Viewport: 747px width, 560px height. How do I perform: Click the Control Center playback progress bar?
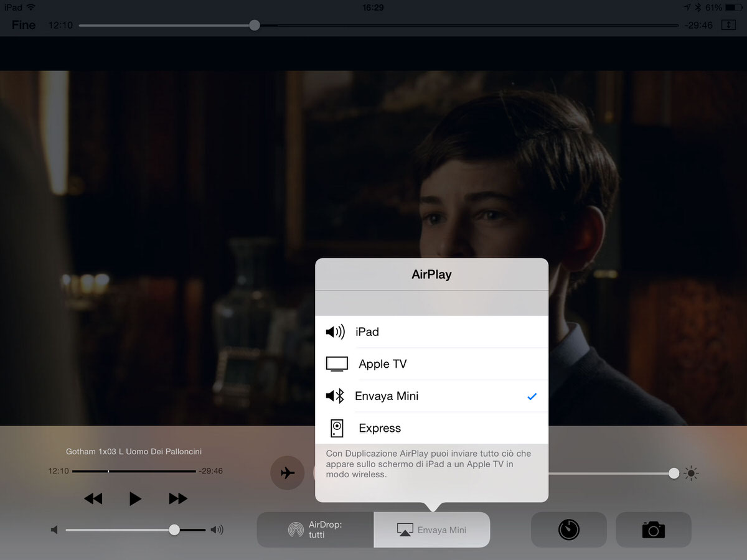134,471
